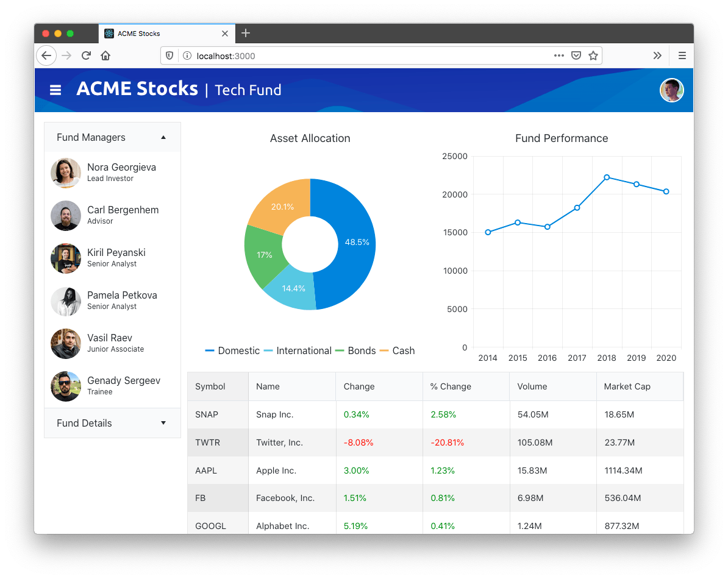Select Nora Georgieva's avatar
The image size is (728, 579).
(x=65, y=172)
